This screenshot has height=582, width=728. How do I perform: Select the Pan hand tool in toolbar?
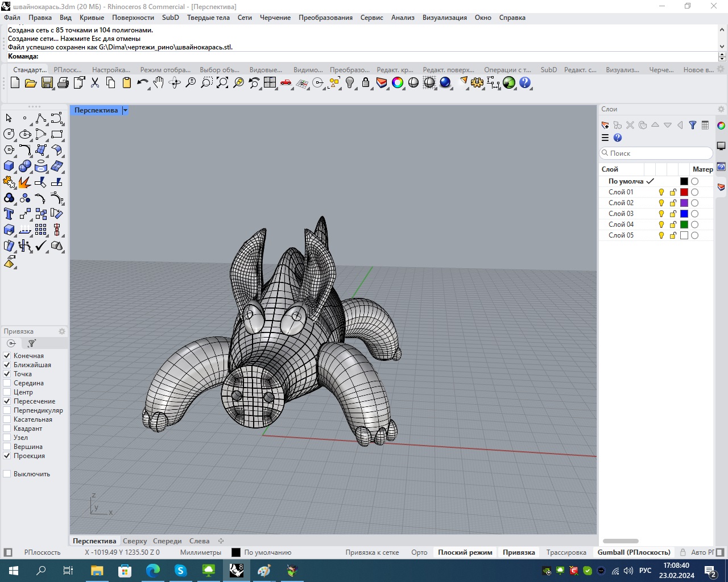point(159,83)
